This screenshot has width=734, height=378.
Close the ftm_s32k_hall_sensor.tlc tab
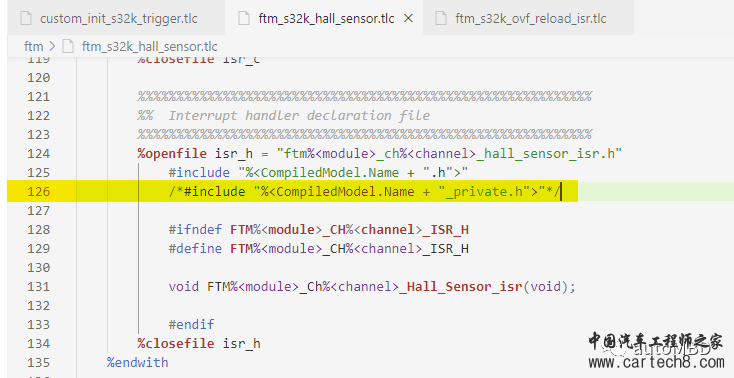click(x=408, y=18)
